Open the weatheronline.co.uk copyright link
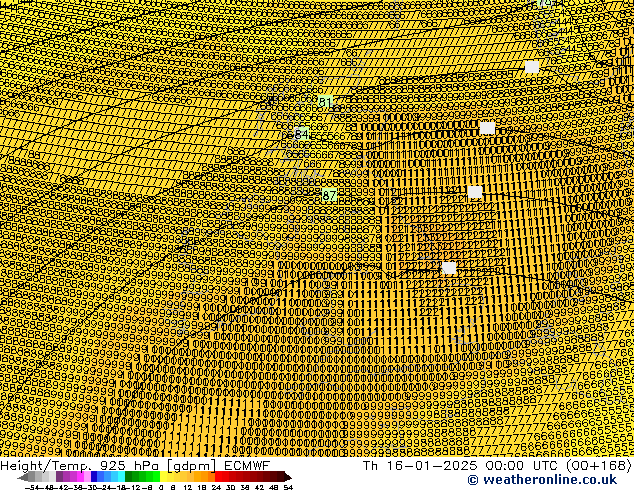 point(542,480)
